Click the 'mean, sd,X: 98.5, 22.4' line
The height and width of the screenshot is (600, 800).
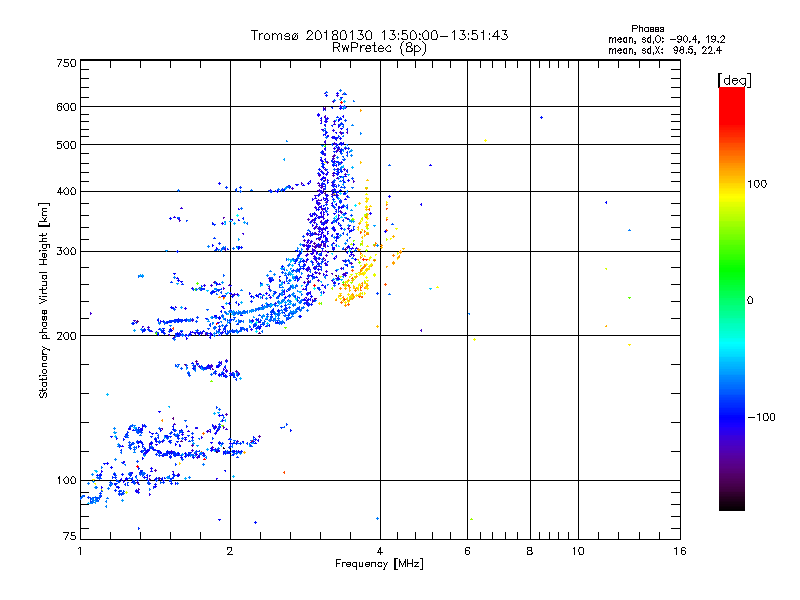[665, 50]
